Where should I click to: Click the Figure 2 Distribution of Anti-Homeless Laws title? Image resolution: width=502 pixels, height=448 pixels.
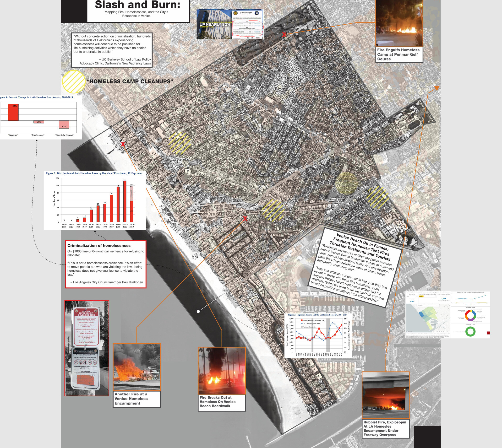coord(94,173)
